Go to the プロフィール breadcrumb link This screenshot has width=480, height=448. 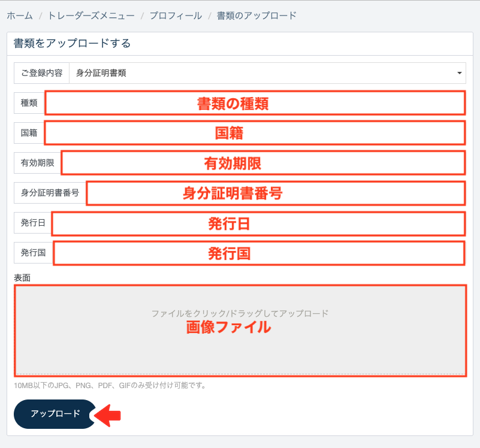pyautogui.click(x=176, y=16)
